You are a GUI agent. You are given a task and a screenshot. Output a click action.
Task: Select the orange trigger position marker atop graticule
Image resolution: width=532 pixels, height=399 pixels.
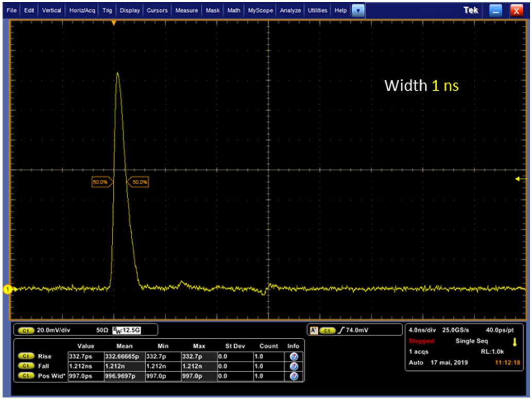pyautogui.click(x=114, y=23)
